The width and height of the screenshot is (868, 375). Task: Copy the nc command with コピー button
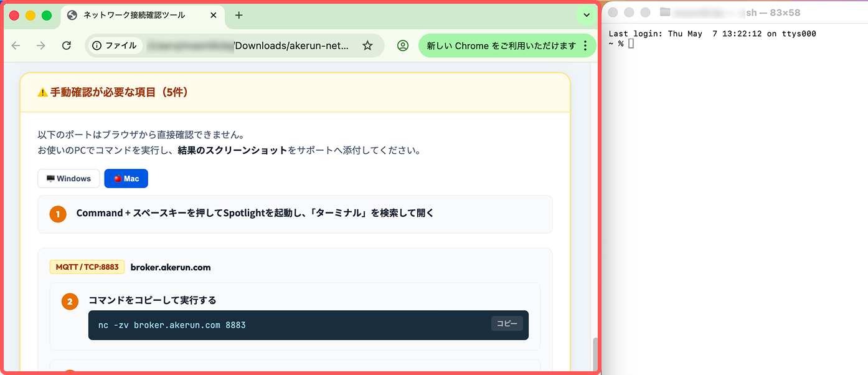507,324
